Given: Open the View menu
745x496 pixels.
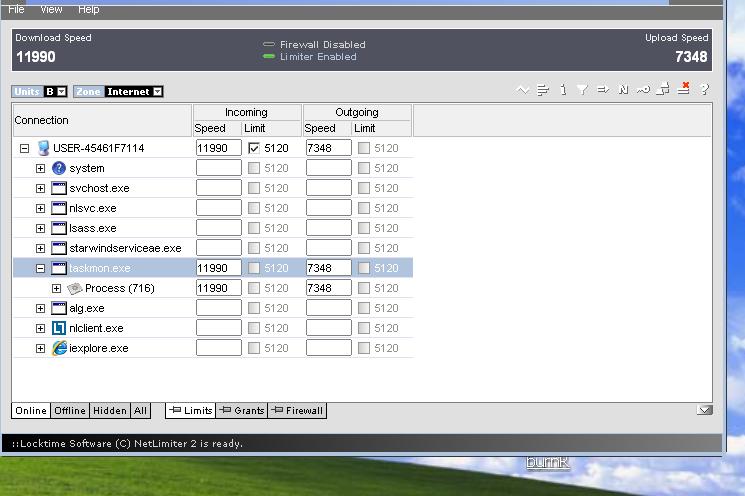Looking at the screenshot, I should tap(51, 9).
